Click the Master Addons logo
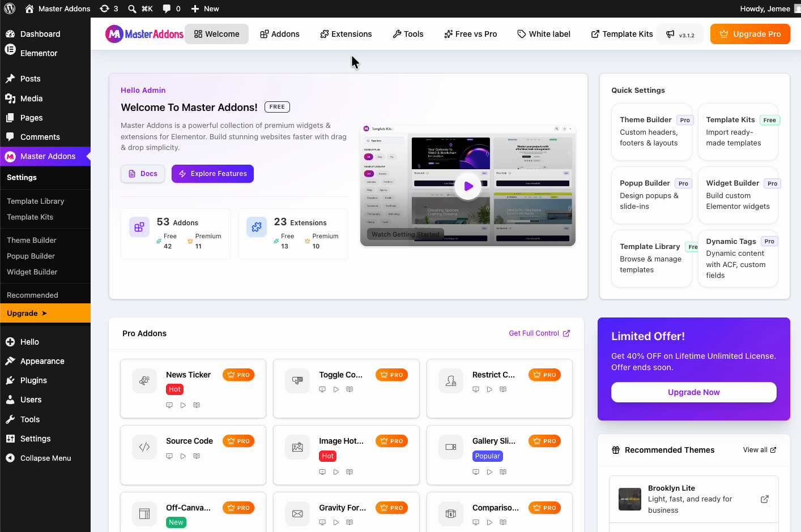This screenshot has width=801, height=532. (144, 34)
